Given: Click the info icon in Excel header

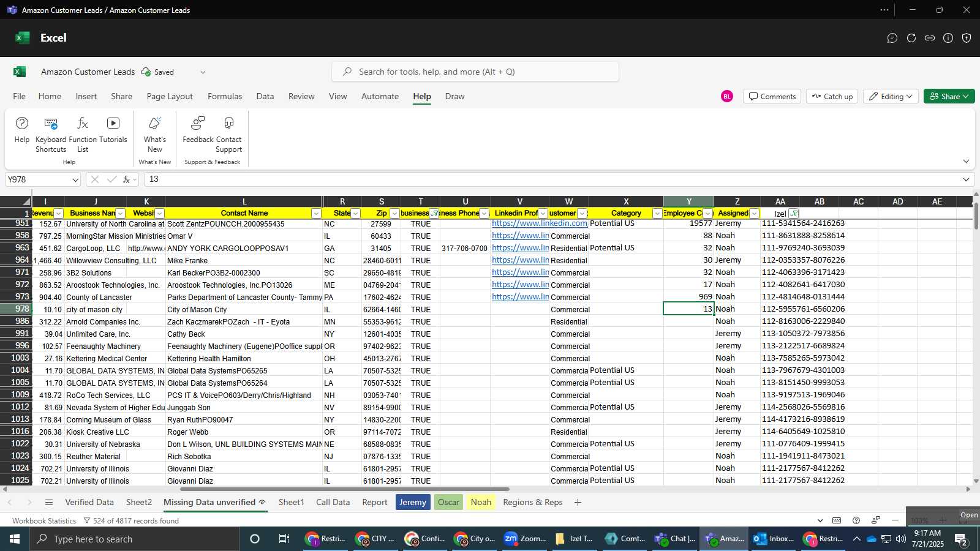Looking at the screenshot, I should pyautogui.click(x=948, y=38).
